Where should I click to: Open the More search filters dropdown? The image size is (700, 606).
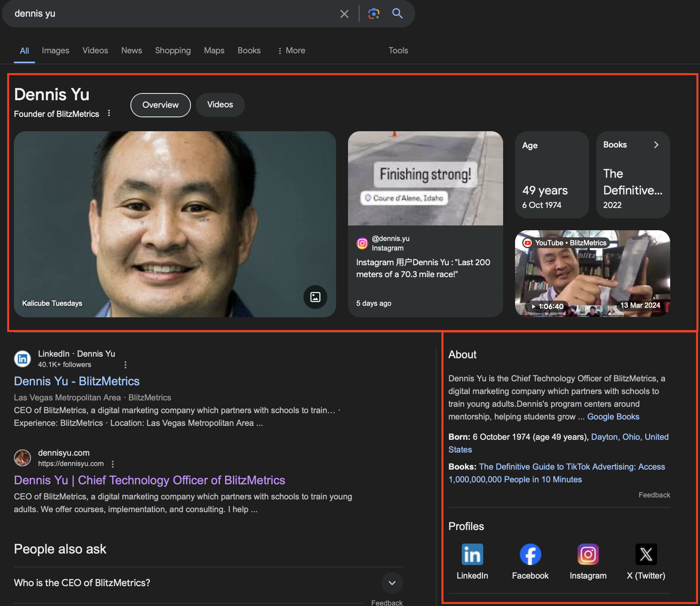(x=291, y=50)
